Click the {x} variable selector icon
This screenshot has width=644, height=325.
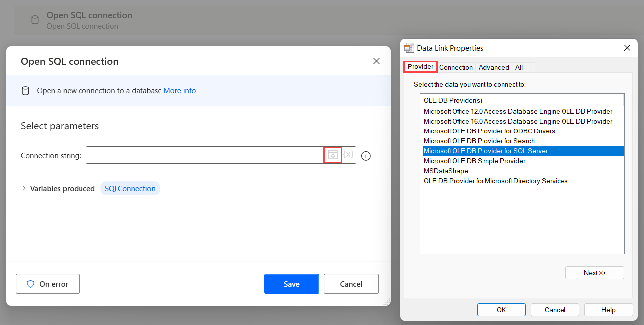(x=348, y=155)
